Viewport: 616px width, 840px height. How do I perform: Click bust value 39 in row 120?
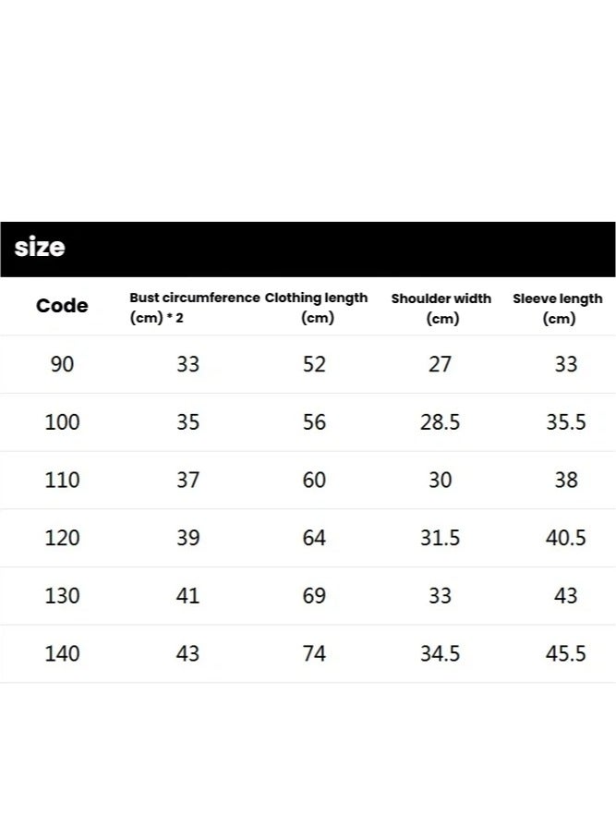[187, 538]
